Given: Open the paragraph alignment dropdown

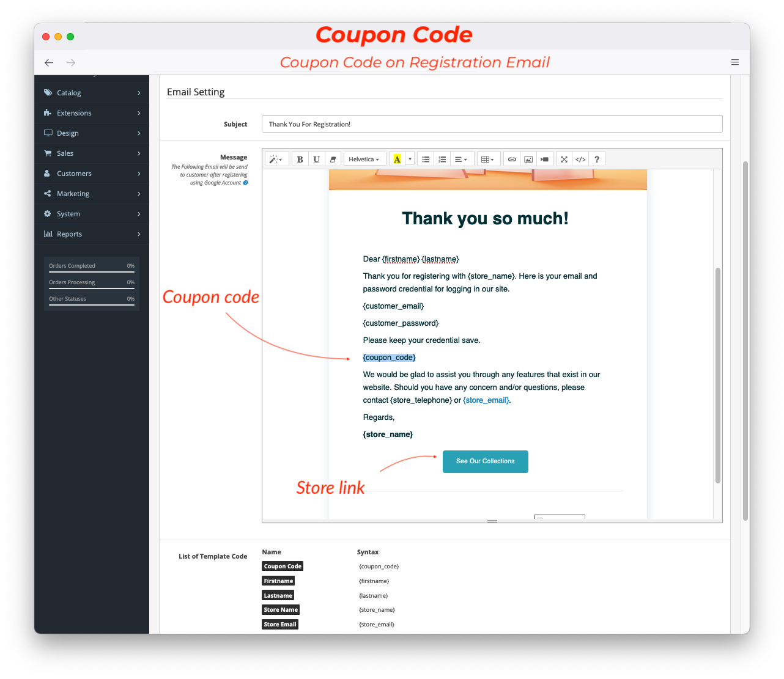Looking at the screenshot, I should pyautogui.click(x=461, y=160).
